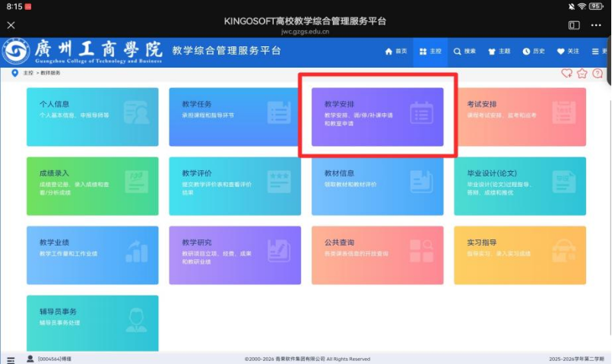Expand the bottom-left menu list icon
Image resolution: width=612 pixels, height=364 pixels.
[11, 359]
